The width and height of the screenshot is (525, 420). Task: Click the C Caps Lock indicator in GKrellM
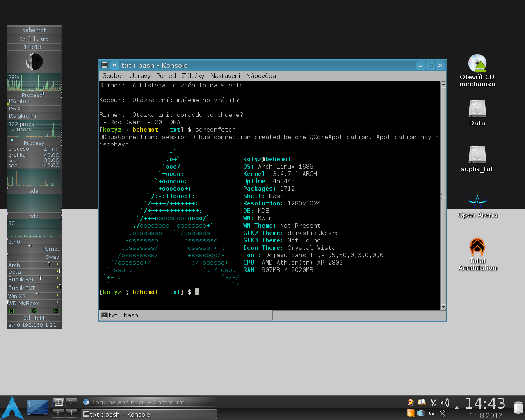click(34, 311)
